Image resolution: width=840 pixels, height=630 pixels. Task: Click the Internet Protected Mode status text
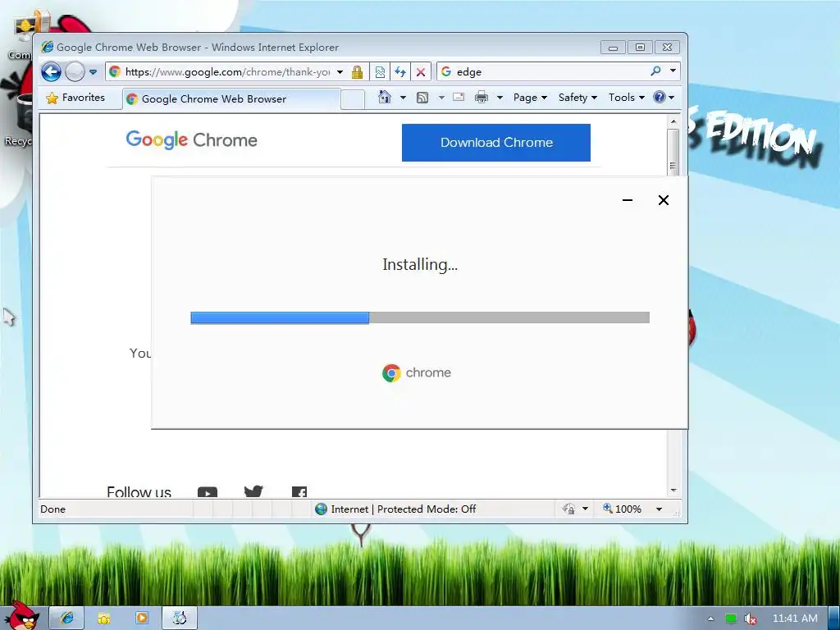click(x=403, y=509)
